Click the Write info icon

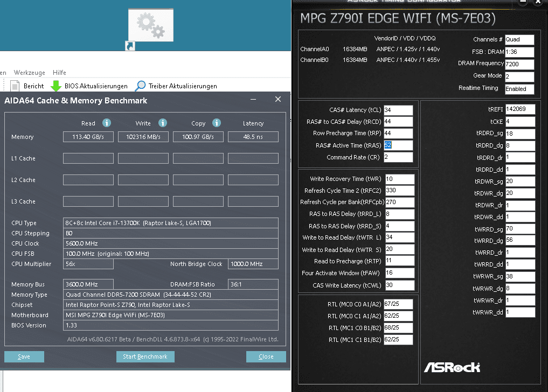[x=163, y=123]
